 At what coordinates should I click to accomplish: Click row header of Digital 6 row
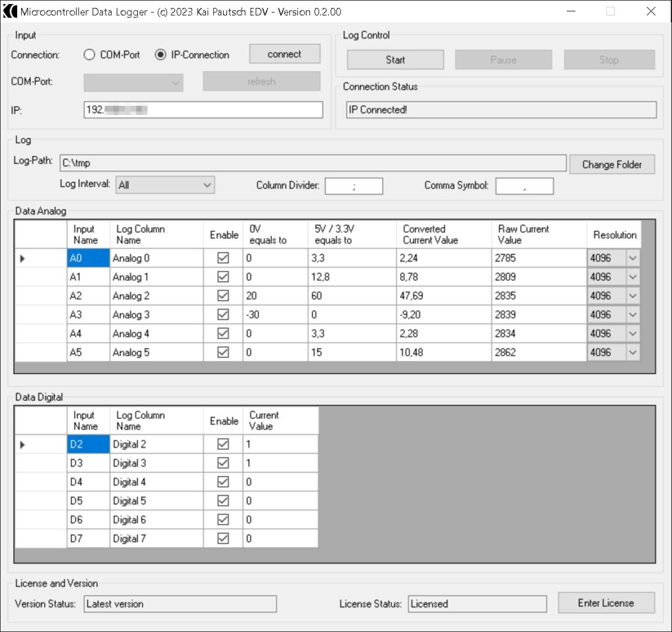pos(41,519)
